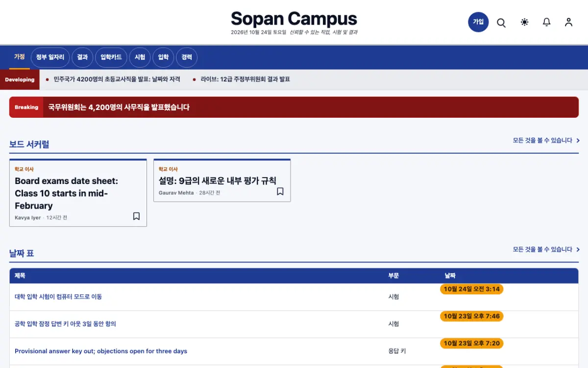Click the red Breaking label

click(x=26, y=107)
